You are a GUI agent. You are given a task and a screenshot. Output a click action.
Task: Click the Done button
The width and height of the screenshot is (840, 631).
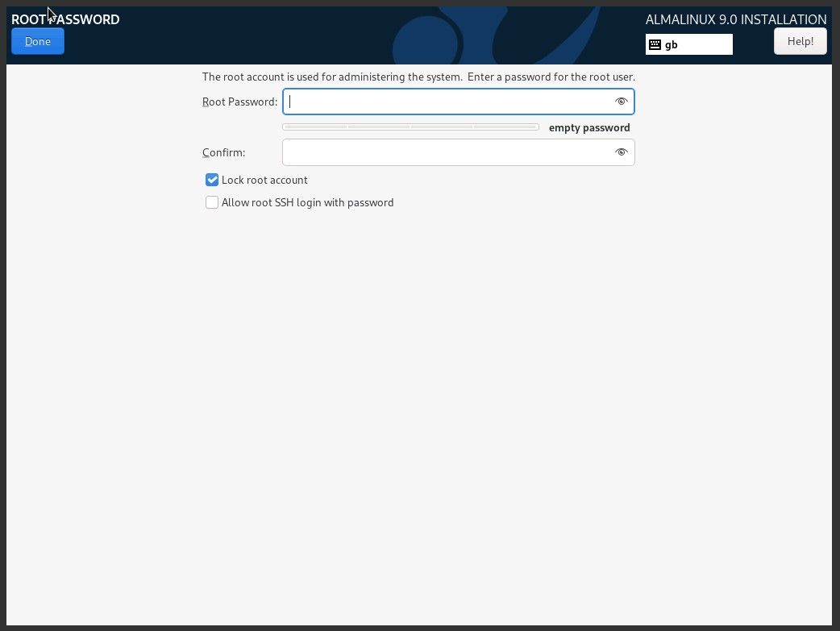tap(38, 41)
